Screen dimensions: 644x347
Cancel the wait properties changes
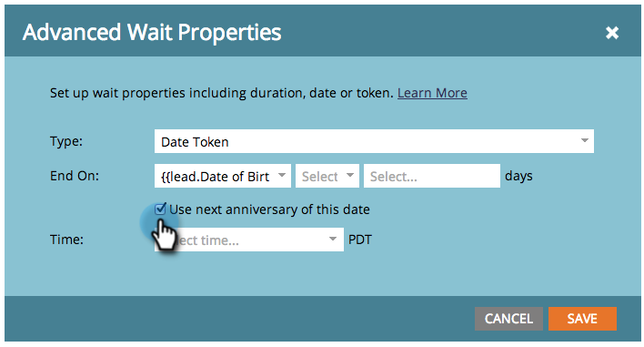(x=508, y=319)
